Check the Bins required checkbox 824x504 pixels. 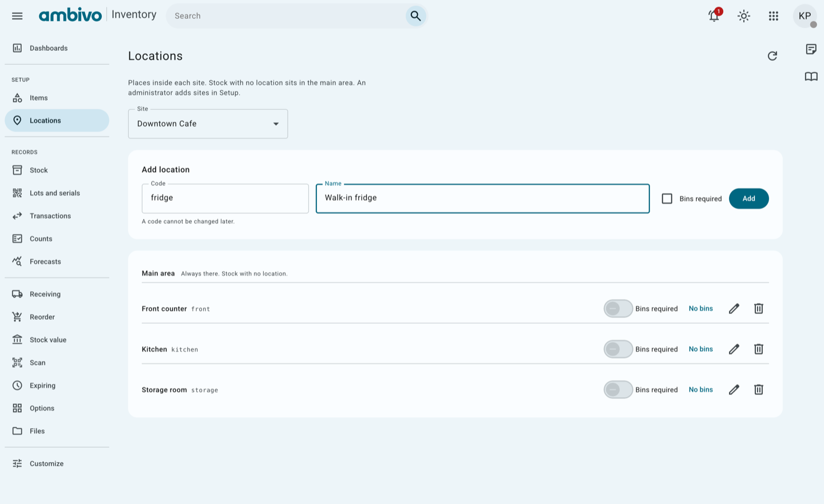[667, 199]
